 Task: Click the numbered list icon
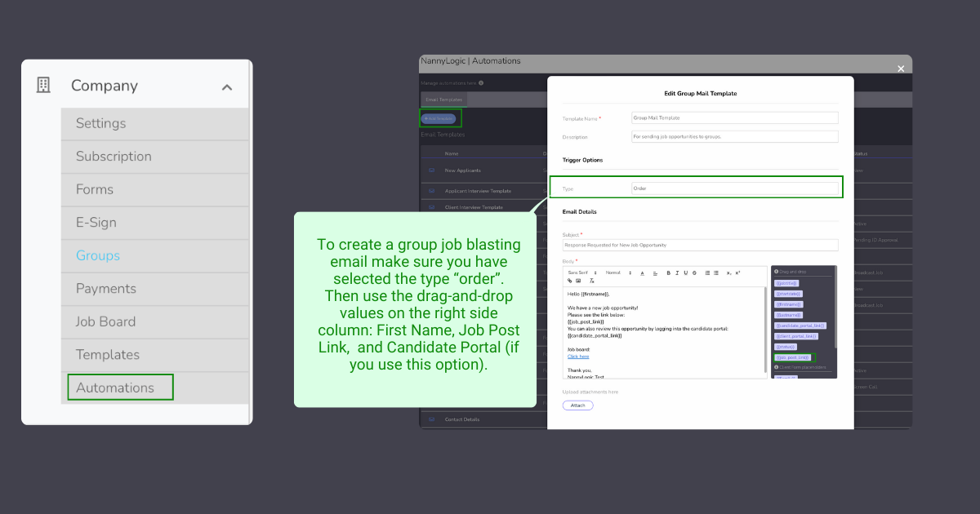706,273
